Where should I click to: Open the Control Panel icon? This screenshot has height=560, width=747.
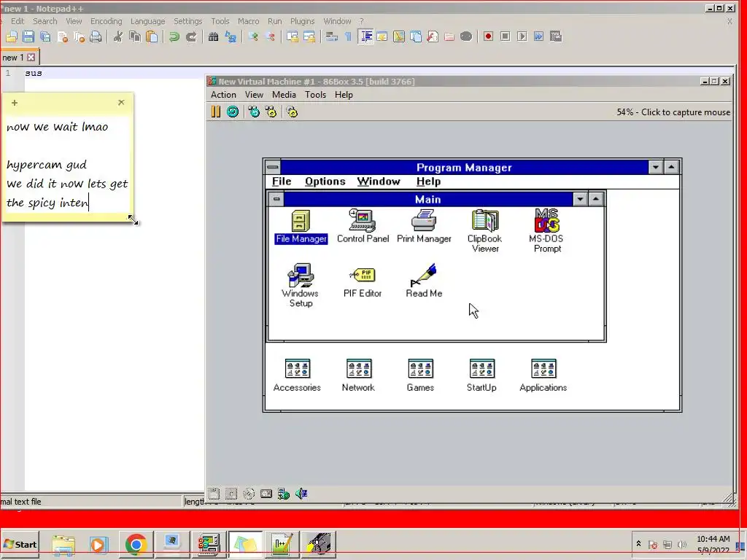point(363,227)
